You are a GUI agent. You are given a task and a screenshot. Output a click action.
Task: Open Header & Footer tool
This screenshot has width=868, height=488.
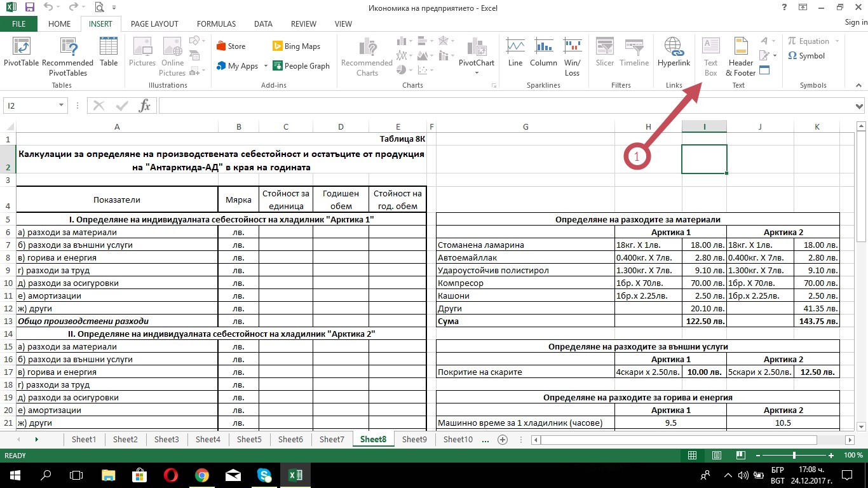point(741,56)
